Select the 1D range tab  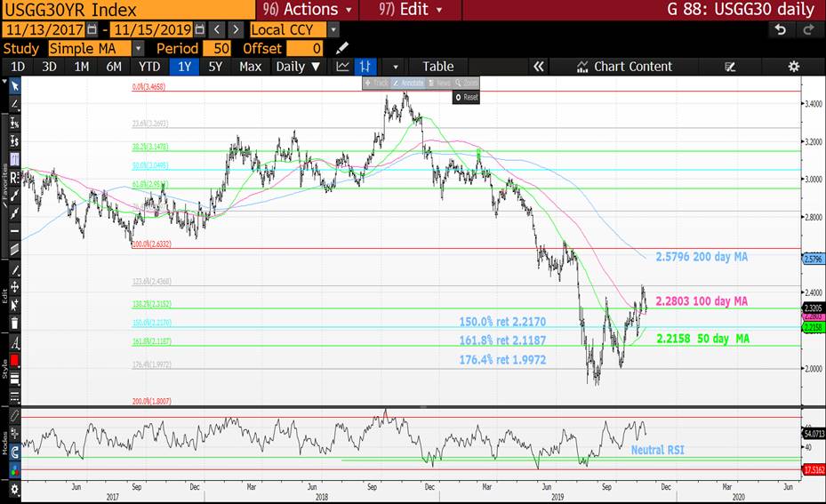18,67
